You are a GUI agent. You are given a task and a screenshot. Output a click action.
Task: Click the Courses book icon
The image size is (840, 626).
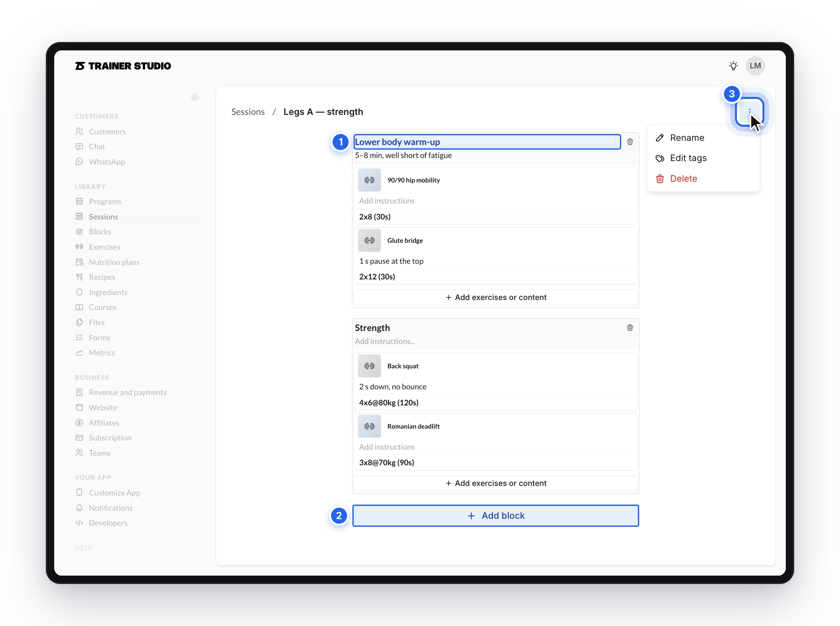click(79, 307)
